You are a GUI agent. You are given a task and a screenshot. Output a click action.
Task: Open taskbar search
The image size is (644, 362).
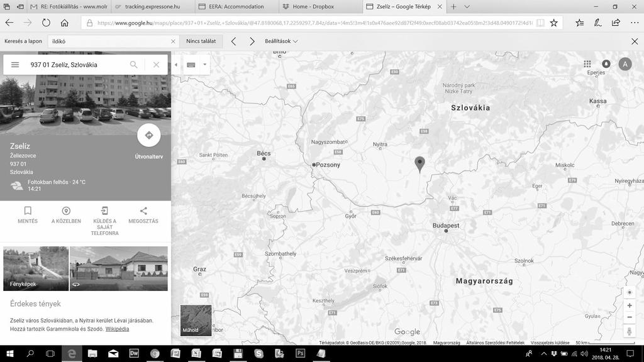(30, 353)
